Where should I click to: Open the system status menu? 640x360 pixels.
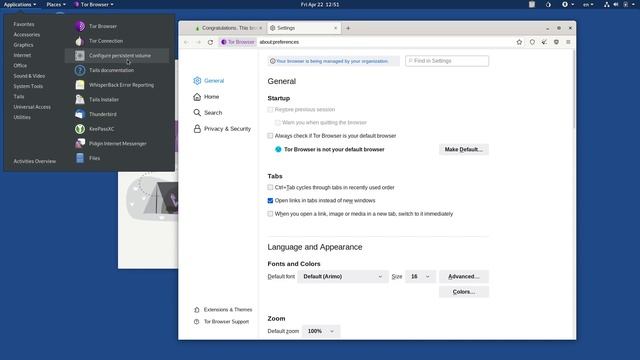[620, 4]
